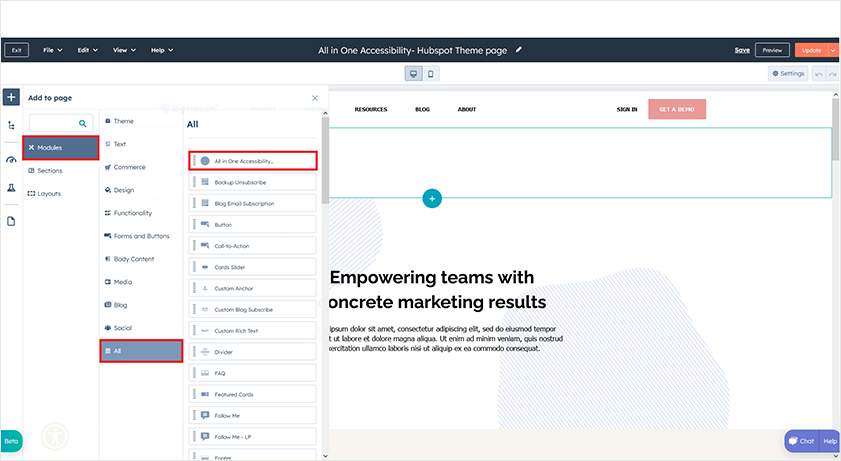Select the Call-to-Action module

click(x=253, y=246)
